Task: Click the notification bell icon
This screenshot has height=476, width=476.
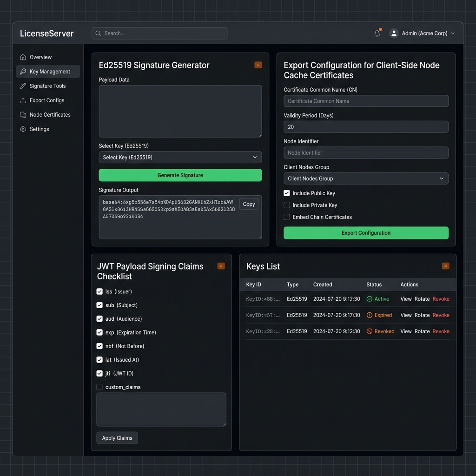Action: (377, 33)
